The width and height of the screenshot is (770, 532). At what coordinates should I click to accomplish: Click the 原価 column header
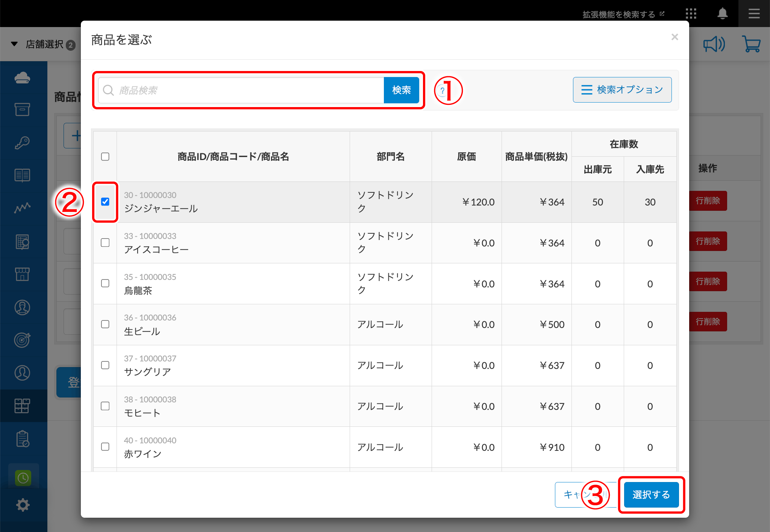pyautogui.click(x=467, y=157)
